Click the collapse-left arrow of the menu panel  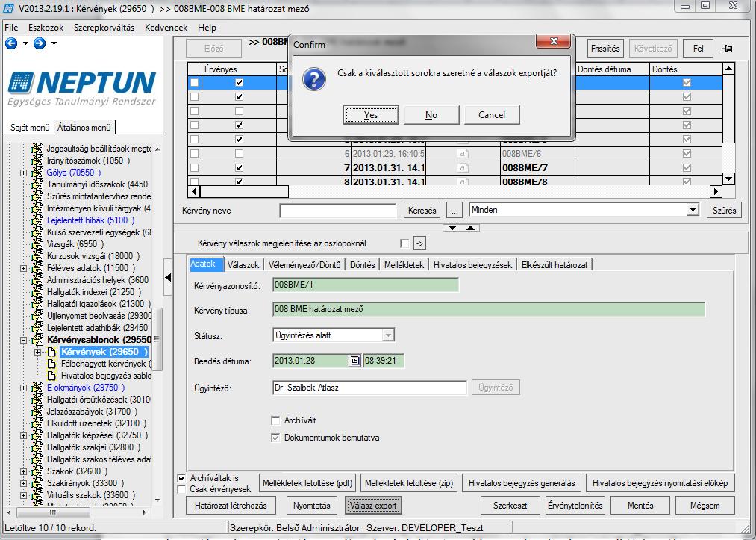pyautogui.click(x=168, y=278)
